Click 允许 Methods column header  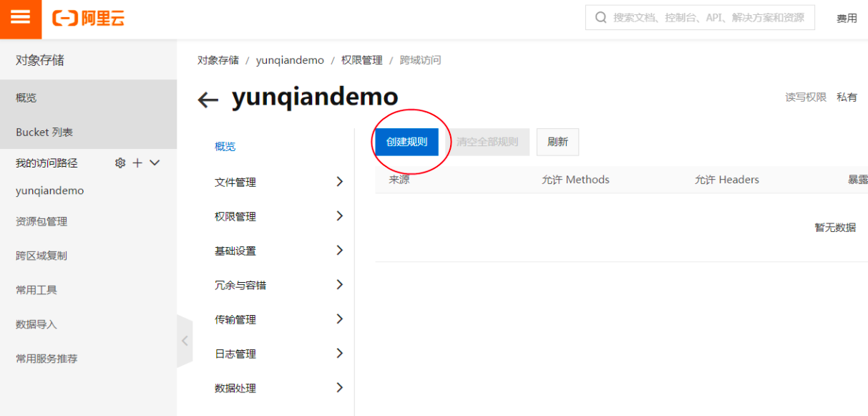[576, 180]
